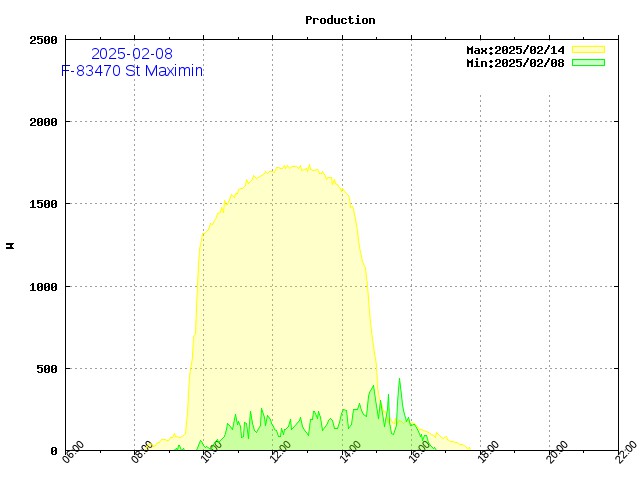This screenshot has height=480, width=640.
Task: Click the green Min legend color swatch
Action: (588, 62)
